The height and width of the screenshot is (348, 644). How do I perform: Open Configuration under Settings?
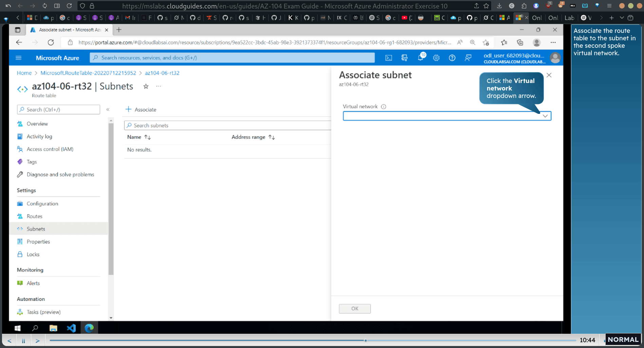42,204
